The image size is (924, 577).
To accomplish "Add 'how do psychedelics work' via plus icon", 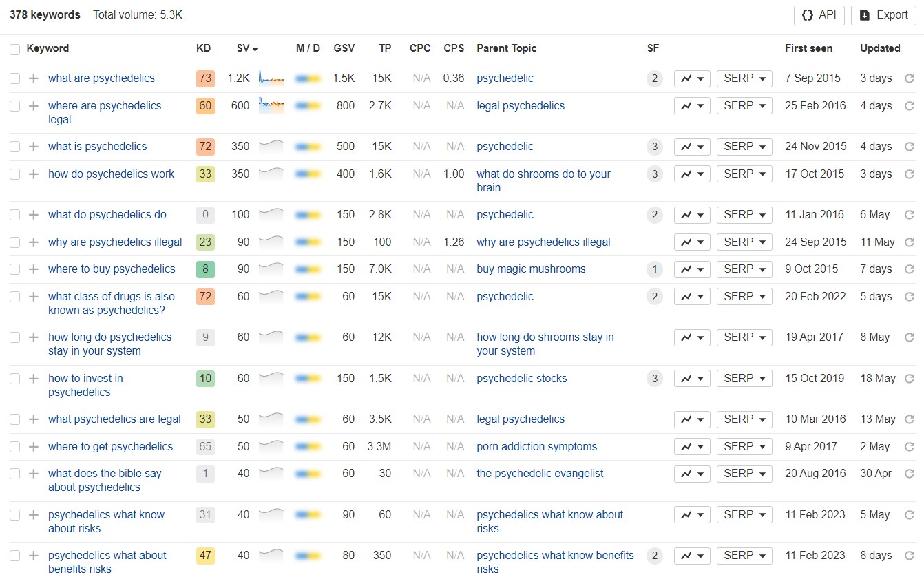I will coord(33,174).
